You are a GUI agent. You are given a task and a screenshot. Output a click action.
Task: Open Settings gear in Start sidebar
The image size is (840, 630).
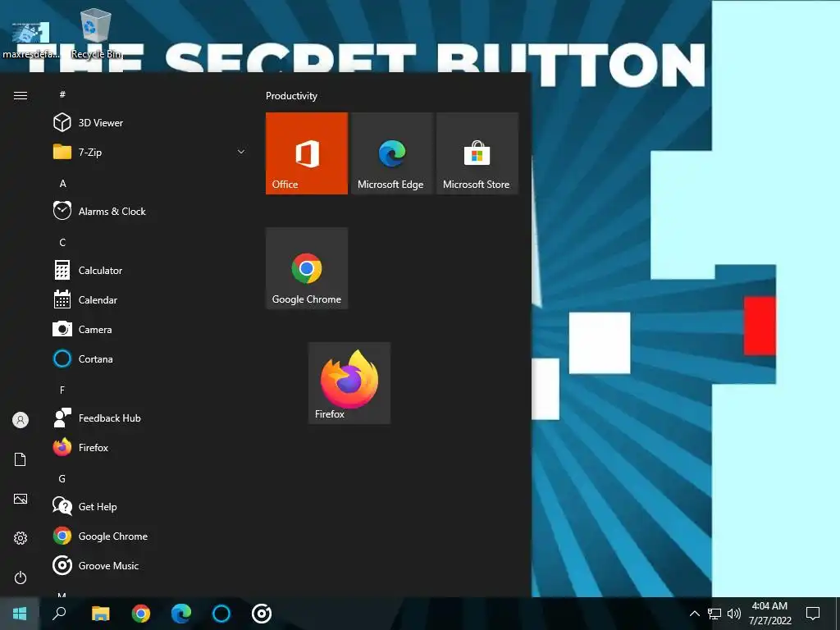(21, 538)
